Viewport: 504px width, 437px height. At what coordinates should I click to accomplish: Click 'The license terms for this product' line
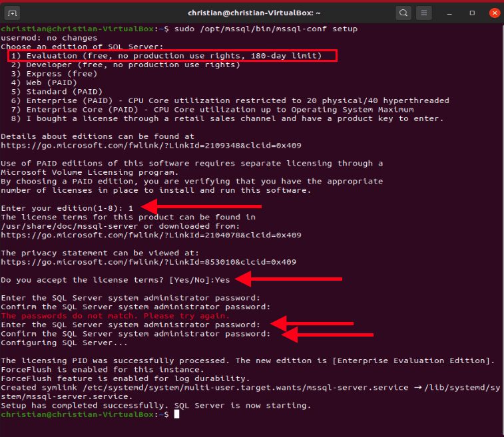tap(128, 218)
